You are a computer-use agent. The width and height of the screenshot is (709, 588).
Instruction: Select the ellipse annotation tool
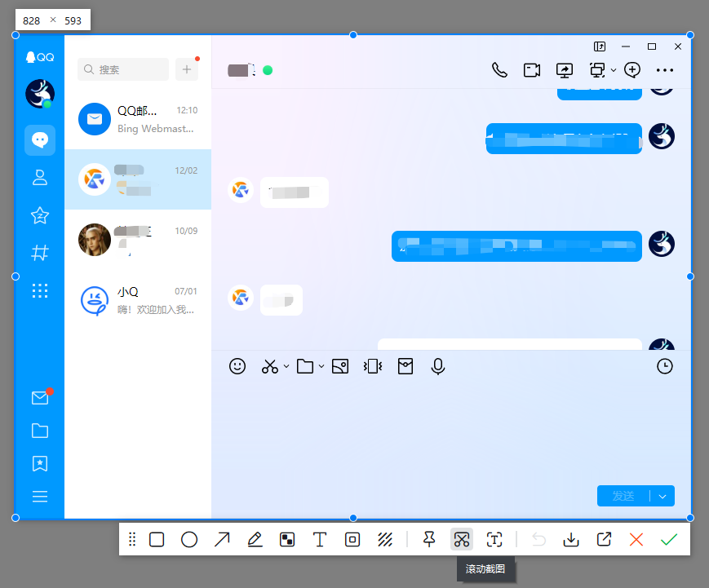[189, 539]
